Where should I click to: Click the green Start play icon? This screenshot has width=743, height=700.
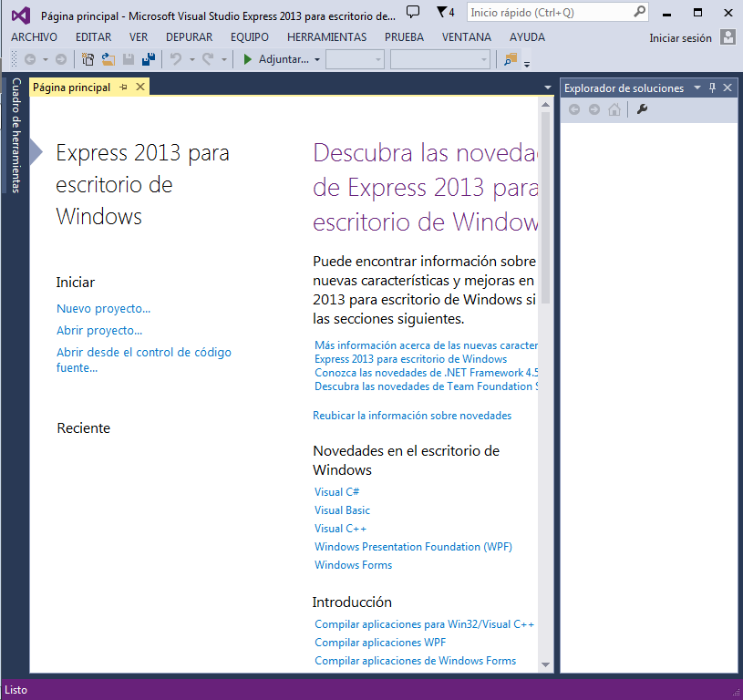[247, 59]
